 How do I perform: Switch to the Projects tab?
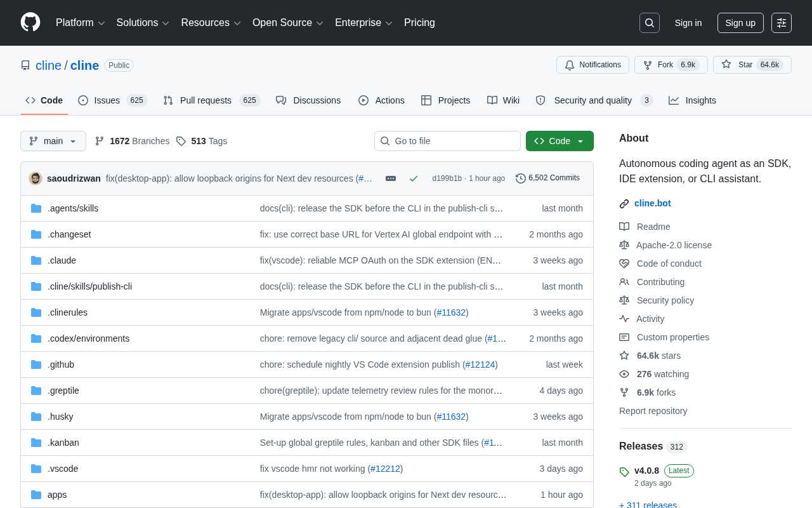point(445,100)
